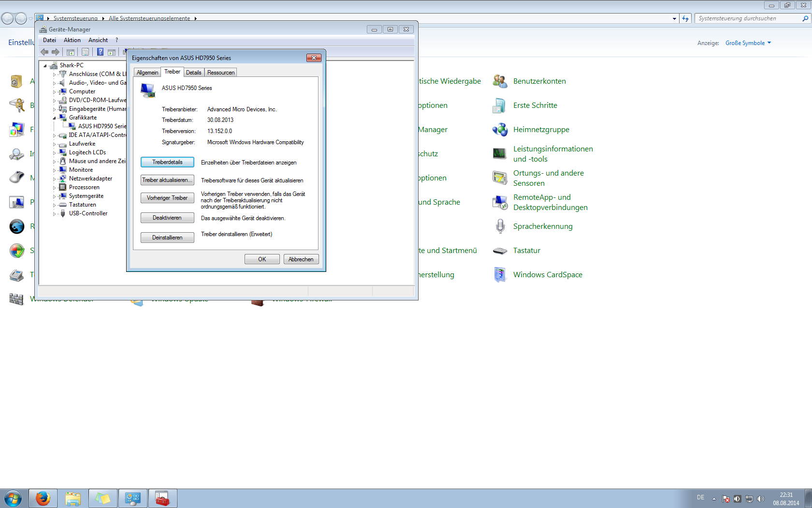The height and width of the screenshot is (508, 812).
Task: Click the Deaktivieren button
Action: pyautogui.click(x=167, y=218)
